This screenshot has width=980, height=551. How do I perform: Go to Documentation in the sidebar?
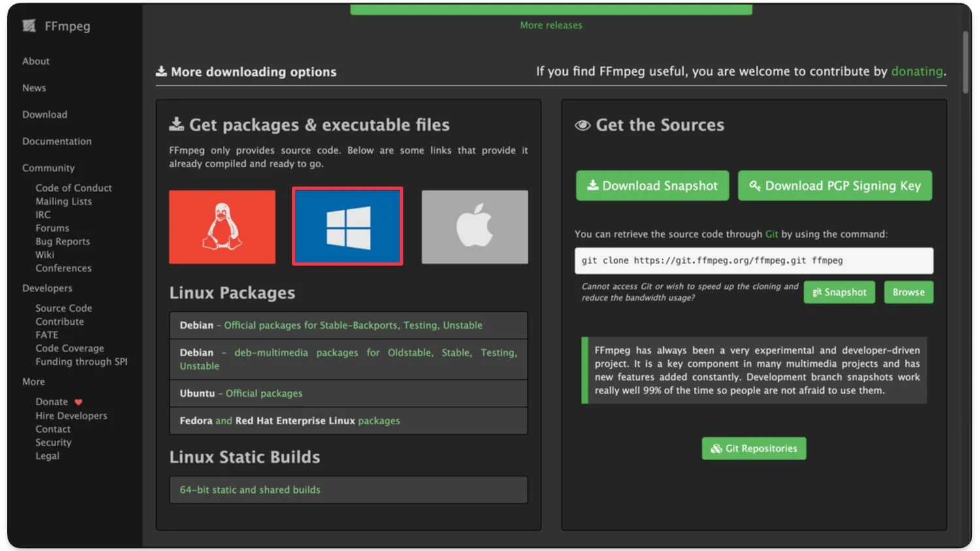[x=57, y=141]
